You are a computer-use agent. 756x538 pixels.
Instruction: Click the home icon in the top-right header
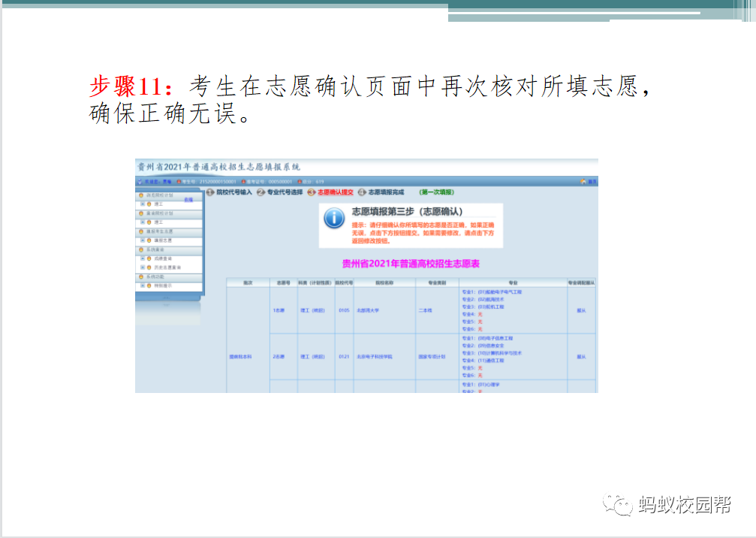pos(583,181)
